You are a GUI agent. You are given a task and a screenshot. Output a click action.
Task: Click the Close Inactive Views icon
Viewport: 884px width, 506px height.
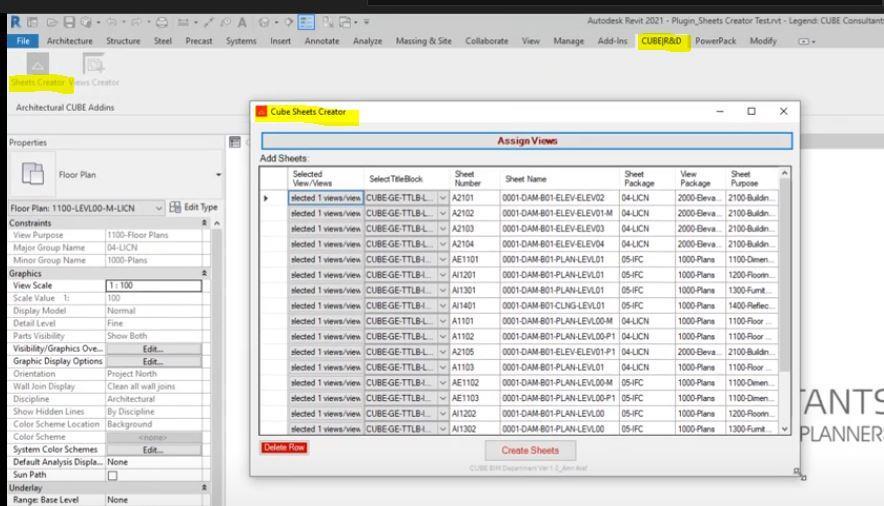coord(328,23)
